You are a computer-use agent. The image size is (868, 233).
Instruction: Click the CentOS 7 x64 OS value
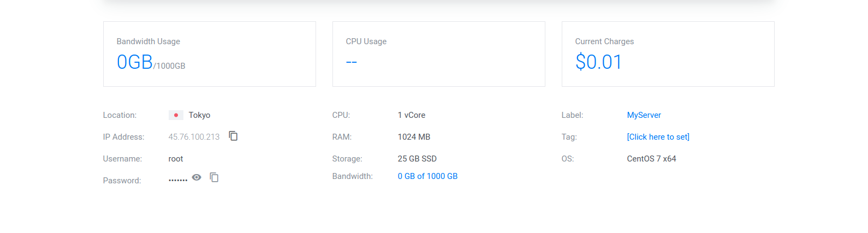tap(651, 159)
